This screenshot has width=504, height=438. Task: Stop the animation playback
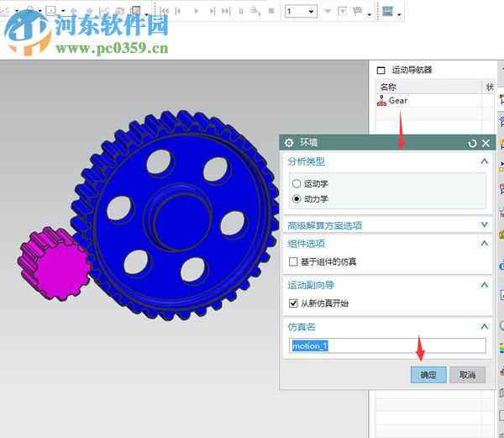271,11
